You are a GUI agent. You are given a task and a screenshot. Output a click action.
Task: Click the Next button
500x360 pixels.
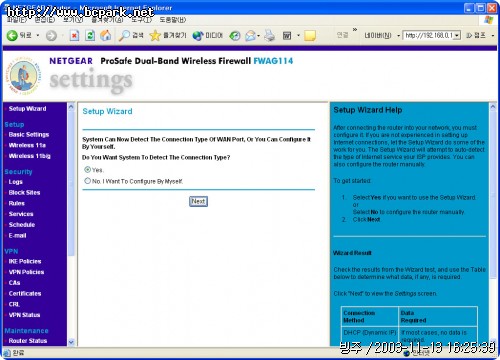click(x=198, y=201)
